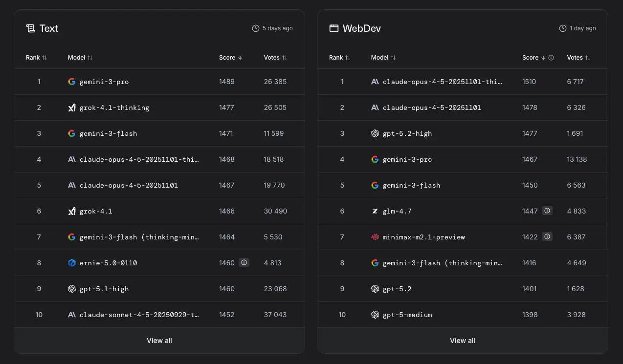The height and width of the screenshot is (364, 623).
Task: Click the xAI icon beside grok-4.1 at rank 6
Action: coord(72,211)
